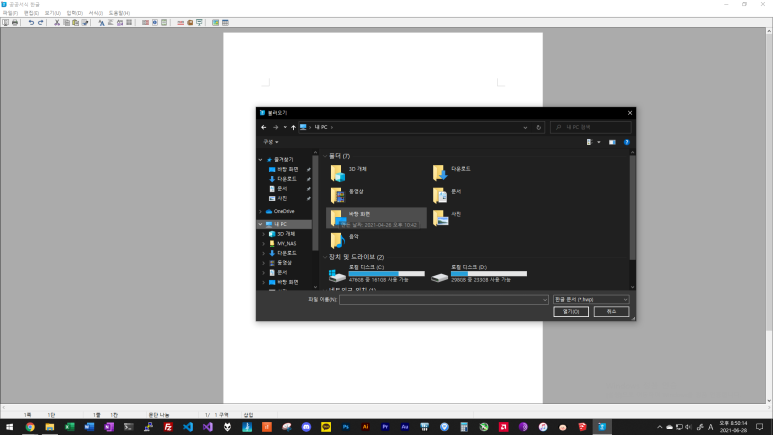The height and width of the screenshot is (435, 773).
Task: Open the file name history dropdown arrow
Action: (x=544, y=299)
